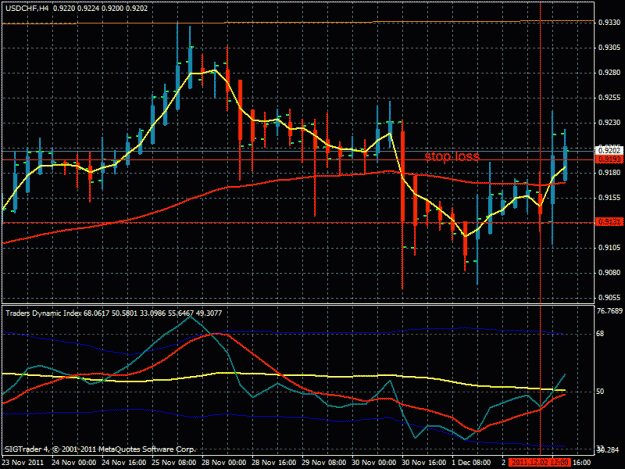
Task: Click the 28 Nov 00:00 time label
Action: point(224,462)
